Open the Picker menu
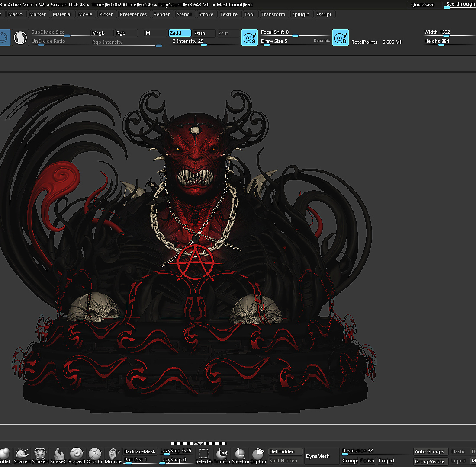 coord(106,14)
